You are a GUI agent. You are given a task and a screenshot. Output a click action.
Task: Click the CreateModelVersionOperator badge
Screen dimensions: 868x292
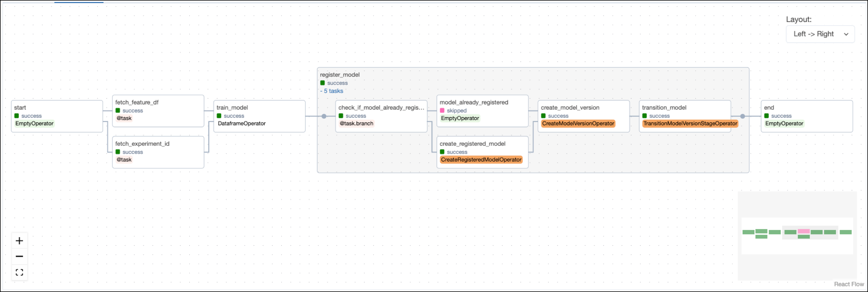pyautogui.click(x=578, y=123)
